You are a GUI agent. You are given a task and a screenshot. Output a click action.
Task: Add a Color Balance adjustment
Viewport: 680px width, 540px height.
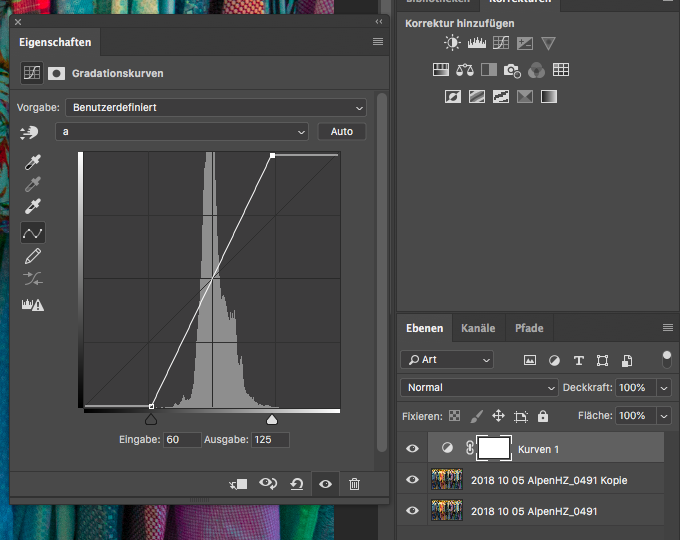465,70
